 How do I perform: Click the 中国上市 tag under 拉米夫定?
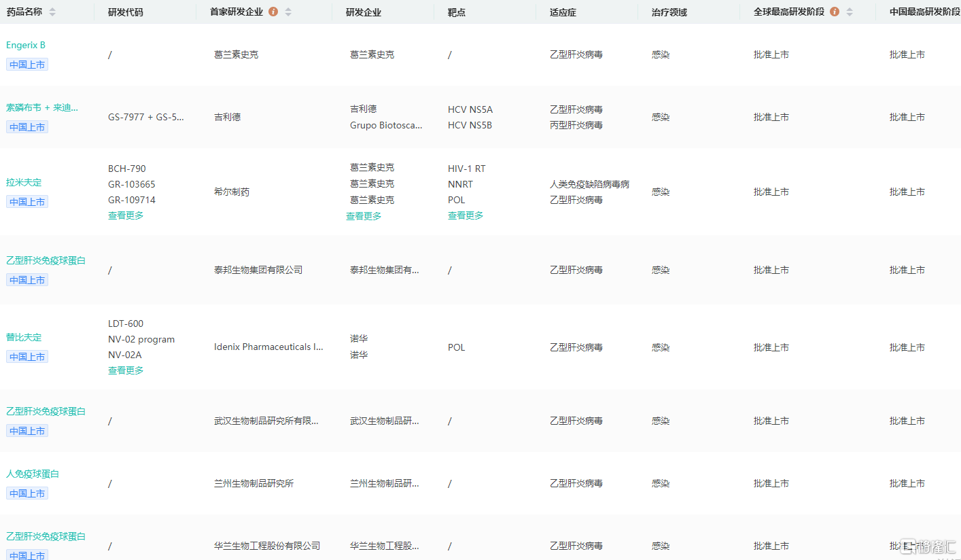[27, 202]
